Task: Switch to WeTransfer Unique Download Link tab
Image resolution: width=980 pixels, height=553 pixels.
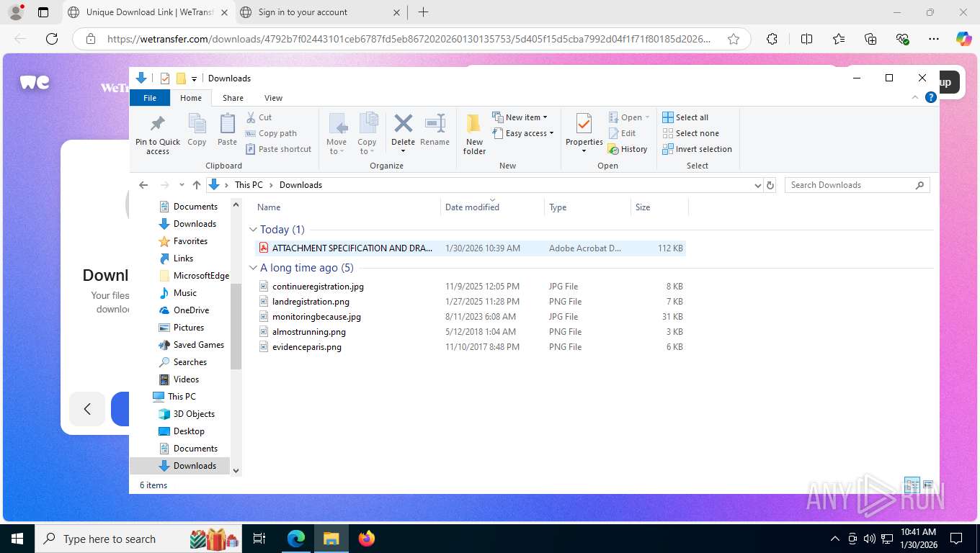Action: [148, 12]
